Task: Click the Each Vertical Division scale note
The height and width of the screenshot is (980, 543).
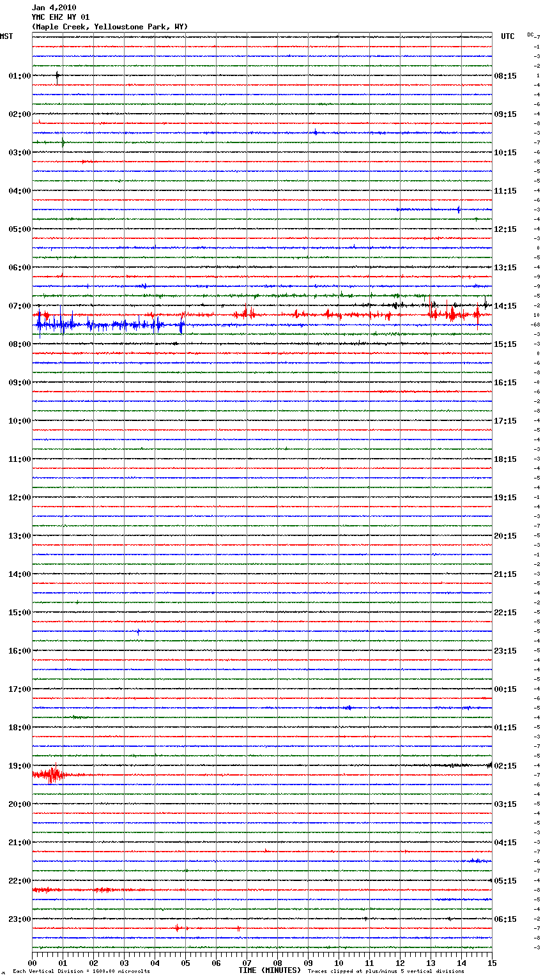Action: click(x=81, y=972)
